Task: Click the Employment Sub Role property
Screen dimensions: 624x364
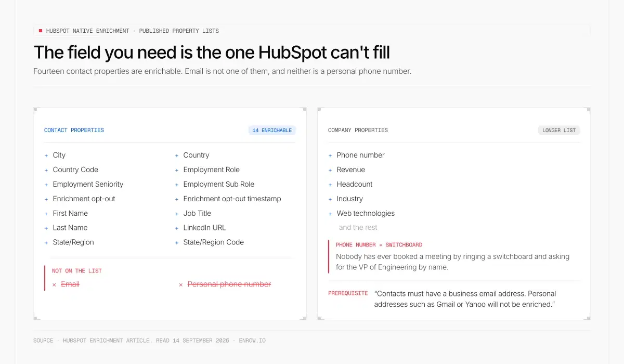Action: [x=218, y=184]
